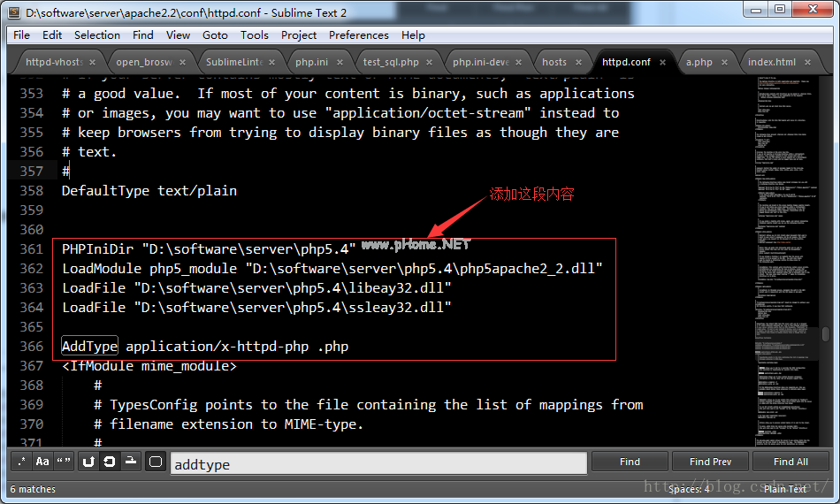This screenshot has height=504, width=840.
Task: Toggle case sensitive search (Aa)
Action: click(x=42, y=462)
